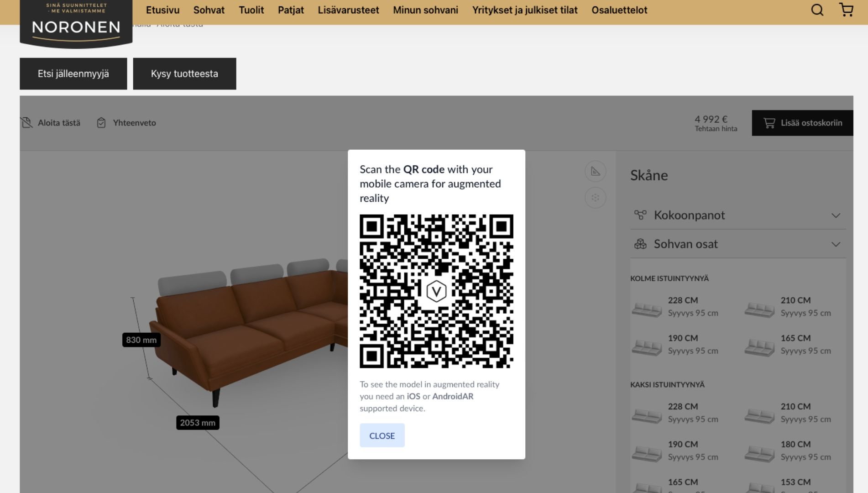Click the Yhteenveto clipboard icon
The height and width of the screenshot is (493, 868).
click(x=101, y=122)
